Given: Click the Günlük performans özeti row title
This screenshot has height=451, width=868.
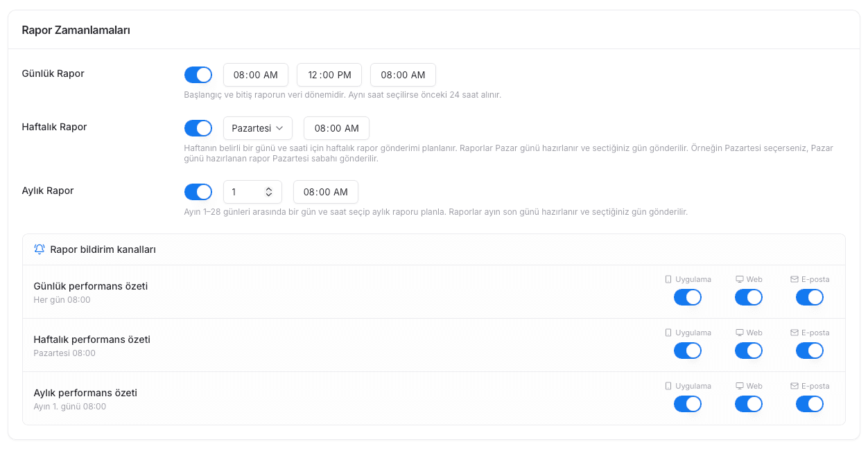Looking at the screenshot, I should pyautogui.click(x=91, y=286).
